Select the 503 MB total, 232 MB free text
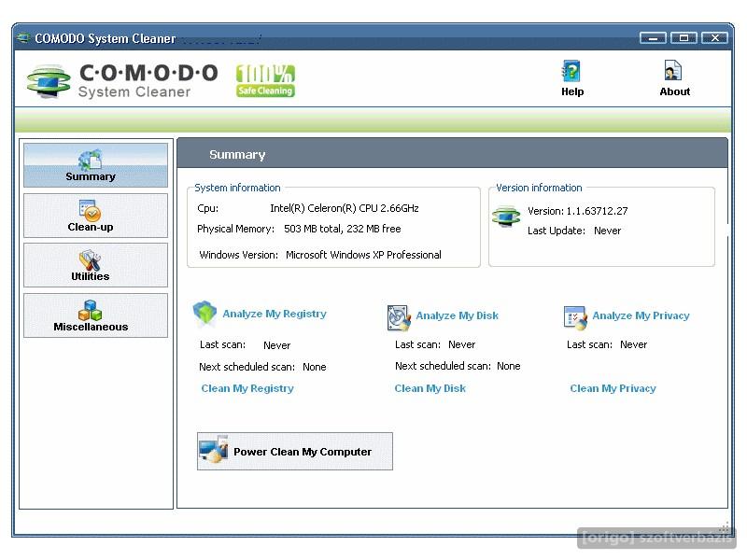Image resolution: width=747 pixels, height=560 pixels. [343, 229]
